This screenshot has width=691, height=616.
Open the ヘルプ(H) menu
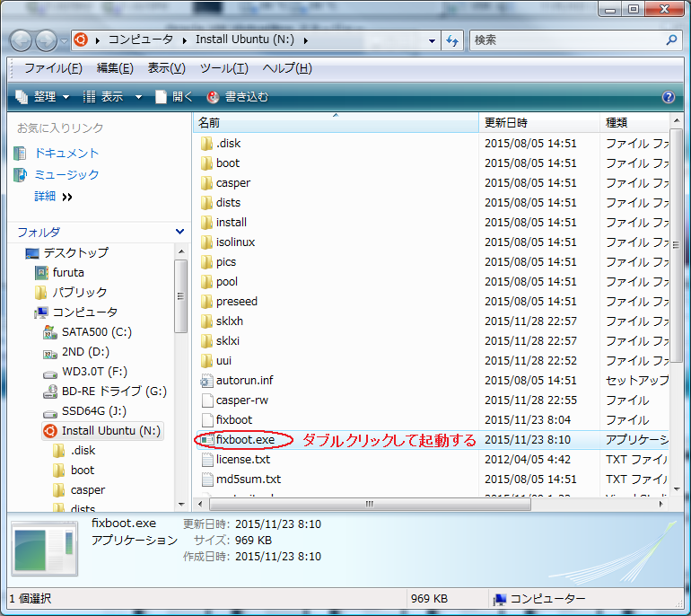point(287,68)
